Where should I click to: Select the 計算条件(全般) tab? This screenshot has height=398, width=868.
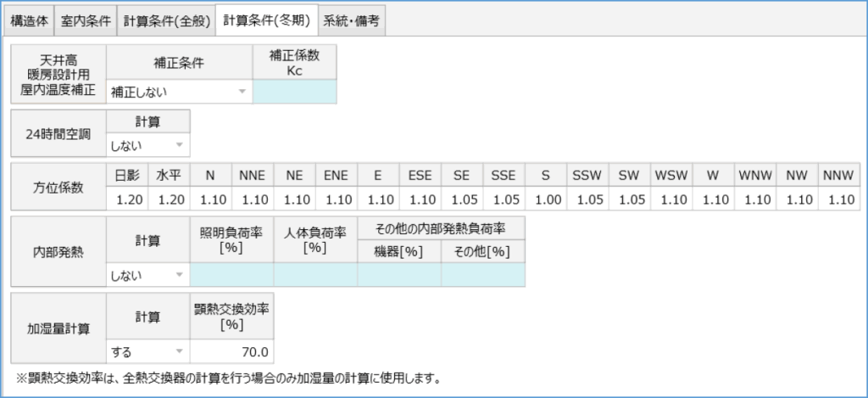tap(165, 22)
